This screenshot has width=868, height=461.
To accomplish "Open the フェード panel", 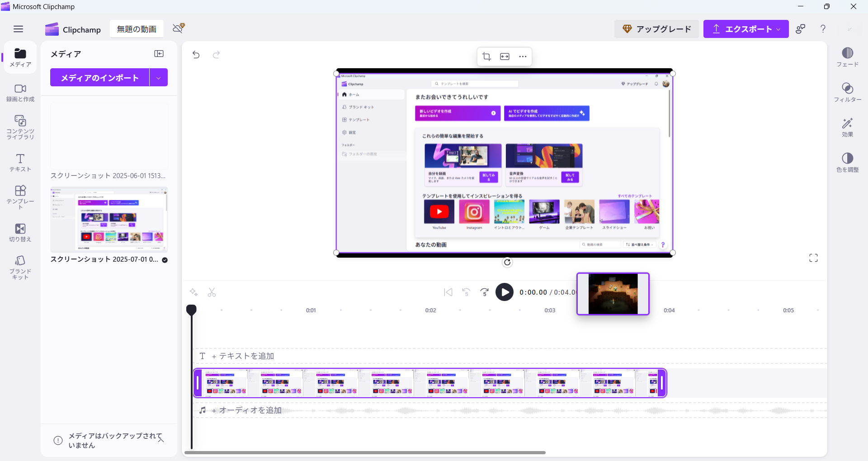I will click(x=847, y=57).
